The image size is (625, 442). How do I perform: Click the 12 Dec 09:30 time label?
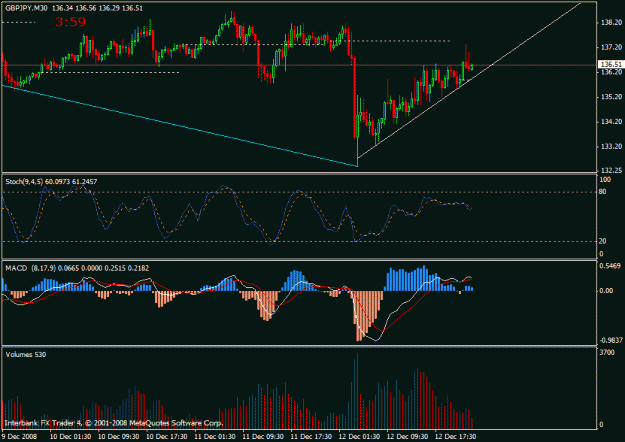(407, 436)
